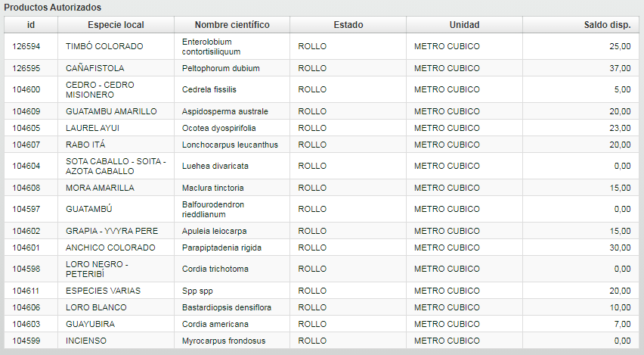Click the Nombre científico column header
This screenshot has width=644, height=355.
pyautogui.click(x=232, y=25)
